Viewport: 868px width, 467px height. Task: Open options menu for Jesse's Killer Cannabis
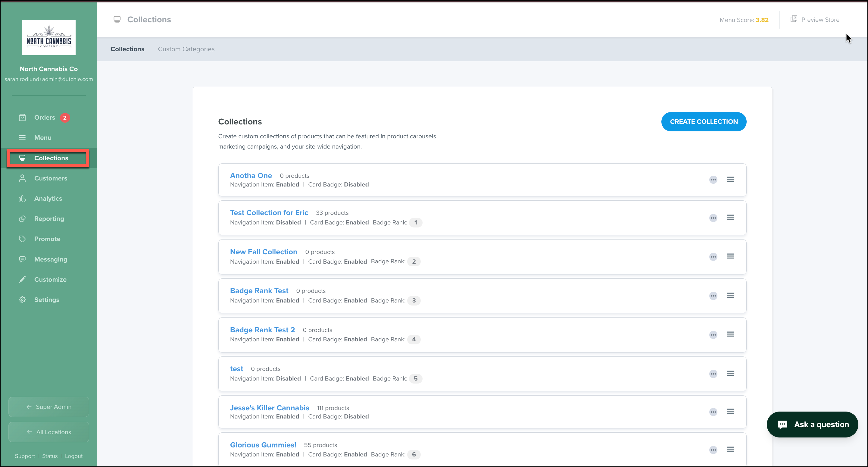pos(713,412)
